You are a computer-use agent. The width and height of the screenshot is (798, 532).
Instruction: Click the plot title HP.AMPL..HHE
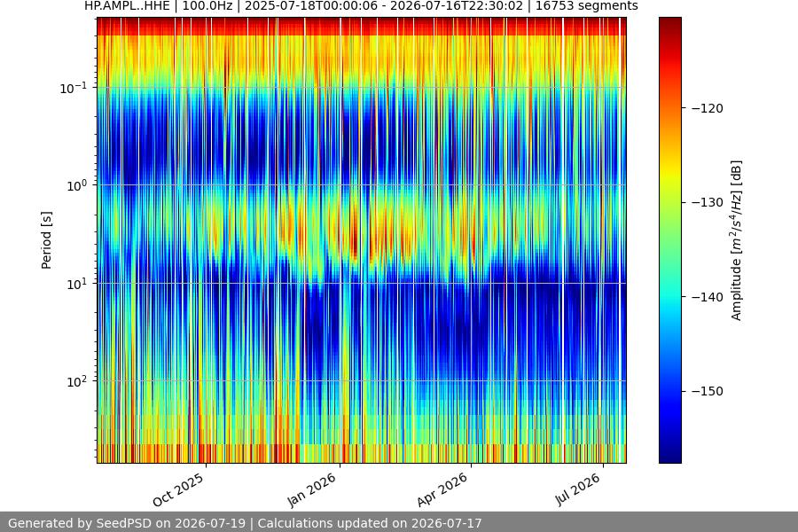(x=127, y=6)
